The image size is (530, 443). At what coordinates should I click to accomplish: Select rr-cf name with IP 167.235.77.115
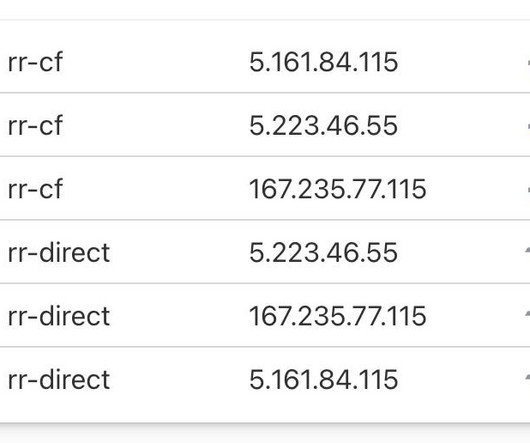[x=35, y=189]
